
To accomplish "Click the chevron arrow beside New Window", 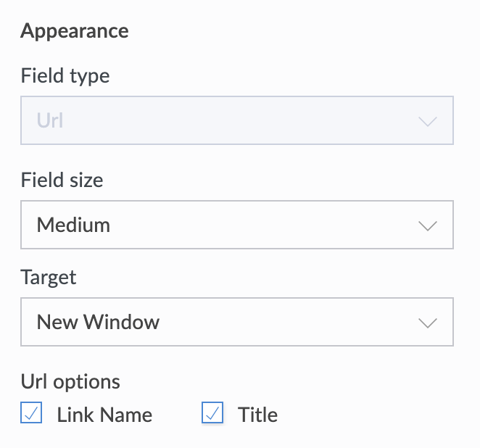I will tap(428, 323).
